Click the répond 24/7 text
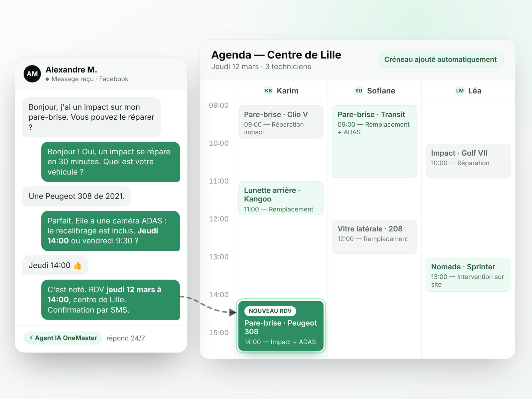 126,338
